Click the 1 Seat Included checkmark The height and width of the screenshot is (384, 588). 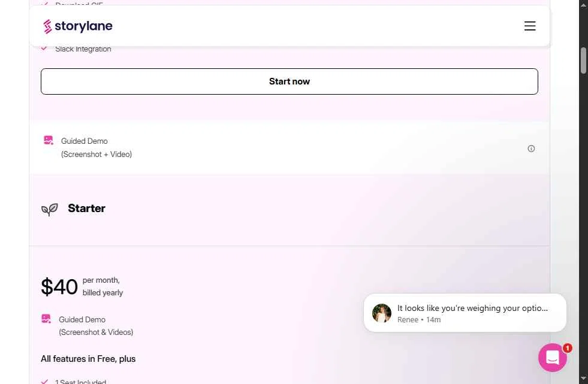(44, 382)
